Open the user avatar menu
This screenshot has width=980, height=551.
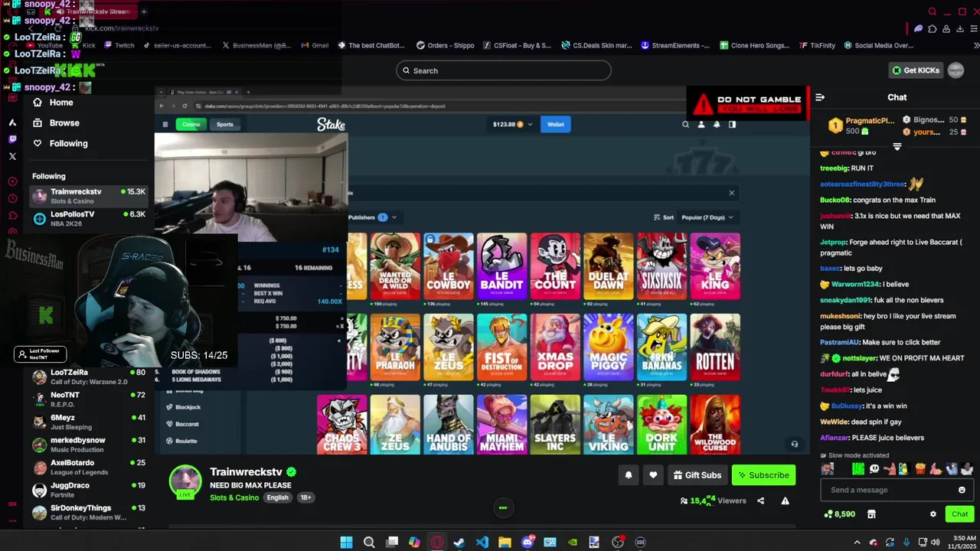955,70
